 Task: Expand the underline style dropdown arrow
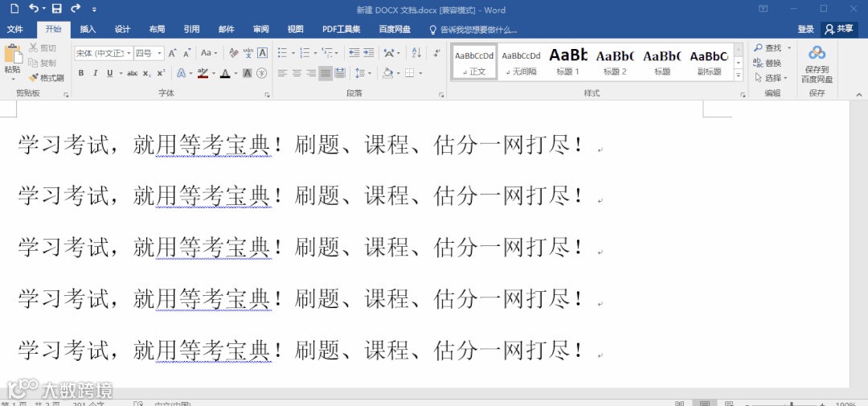[121, 73]
